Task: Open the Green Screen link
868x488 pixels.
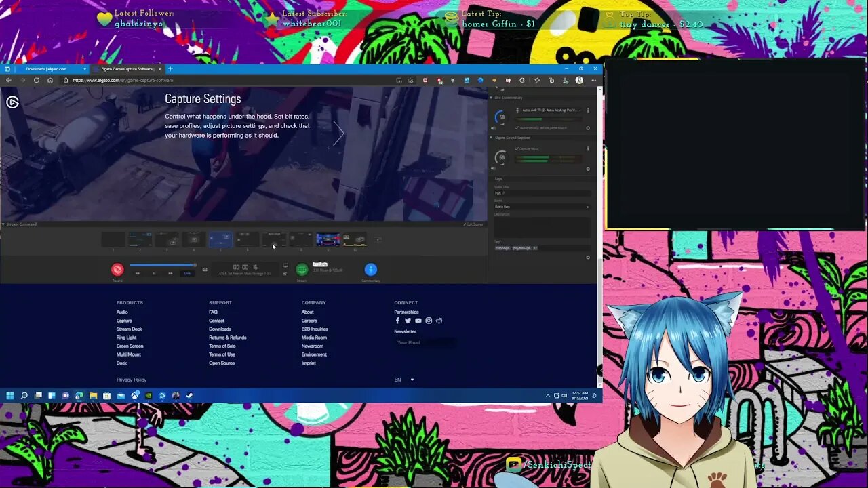Action: point(130,346)
